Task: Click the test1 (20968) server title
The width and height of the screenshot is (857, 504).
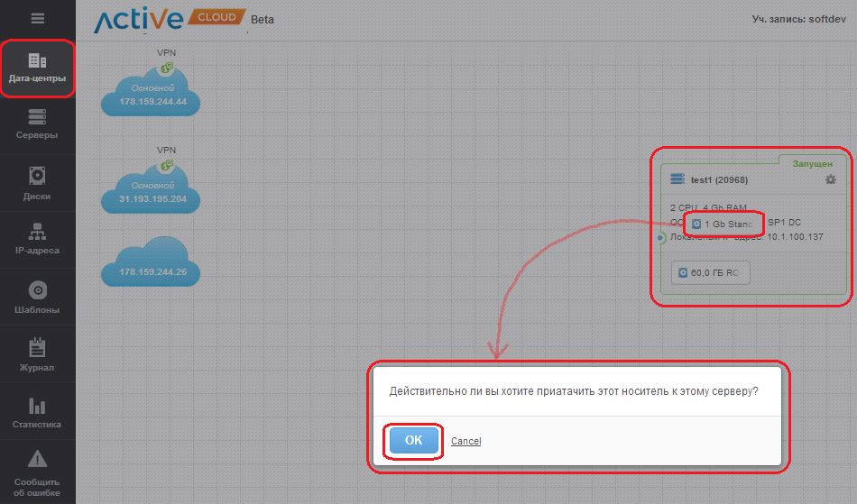Action: pos(718,180)
